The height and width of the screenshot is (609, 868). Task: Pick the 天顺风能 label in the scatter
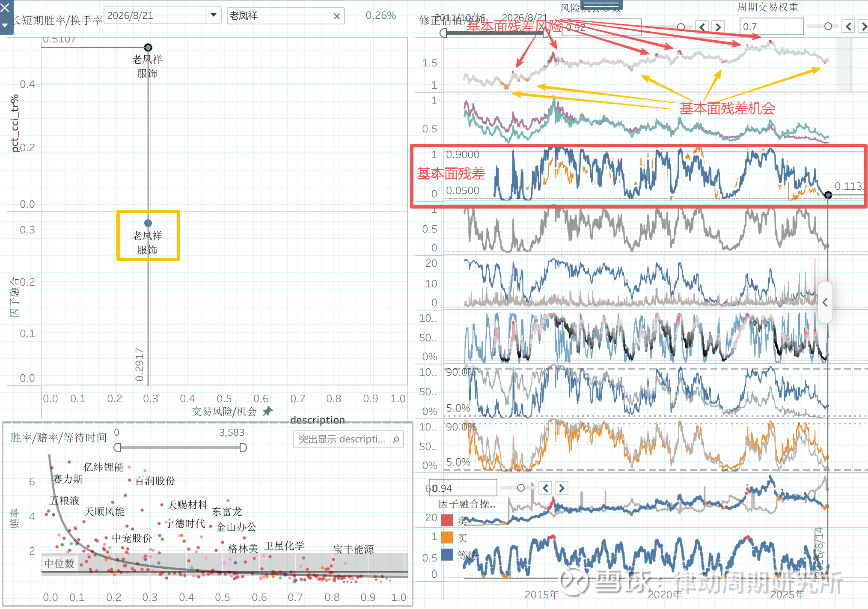click(x=104, y=511)
